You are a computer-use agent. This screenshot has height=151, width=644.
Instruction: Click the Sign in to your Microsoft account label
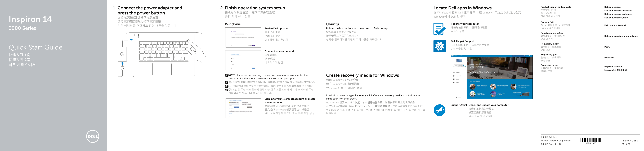tap(290, 100)
